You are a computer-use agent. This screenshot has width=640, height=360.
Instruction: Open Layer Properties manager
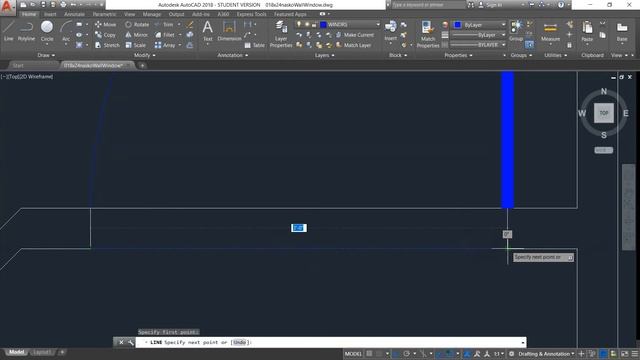coord(281,34)
